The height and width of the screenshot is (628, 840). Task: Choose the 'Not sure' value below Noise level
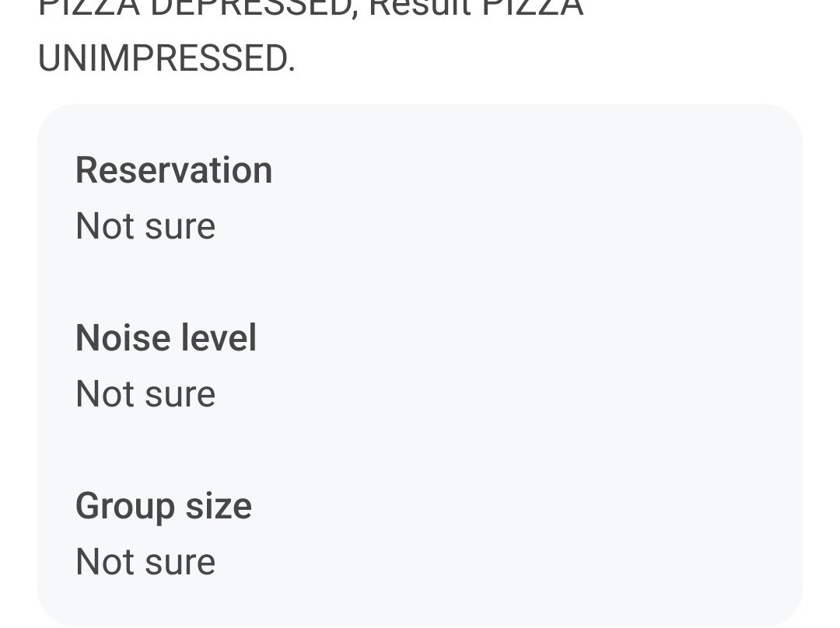tap(145, 394)
